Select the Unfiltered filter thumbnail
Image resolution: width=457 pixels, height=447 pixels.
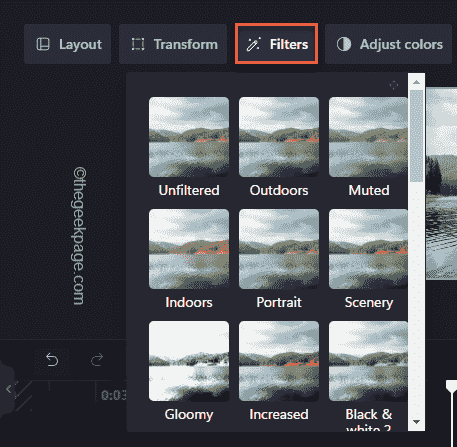click(189, 137)
